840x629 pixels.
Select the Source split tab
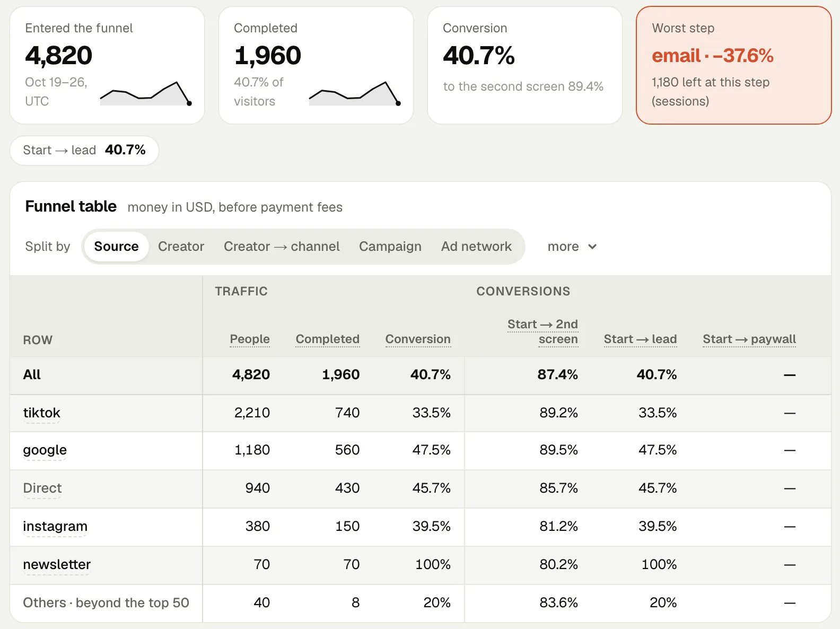pyautogui.click(x=116, y=247)
